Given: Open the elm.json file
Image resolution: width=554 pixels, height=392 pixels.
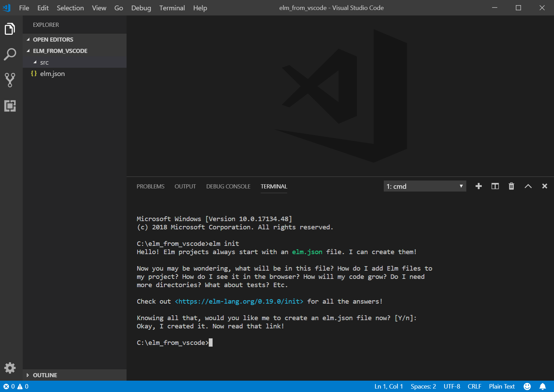Looking at the screenshot, I should click(52, 74).
